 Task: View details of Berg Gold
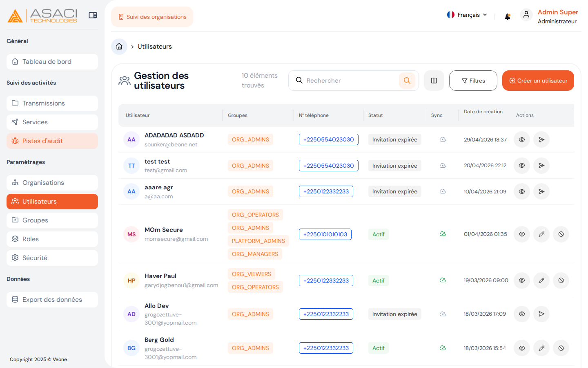(522, 348)
